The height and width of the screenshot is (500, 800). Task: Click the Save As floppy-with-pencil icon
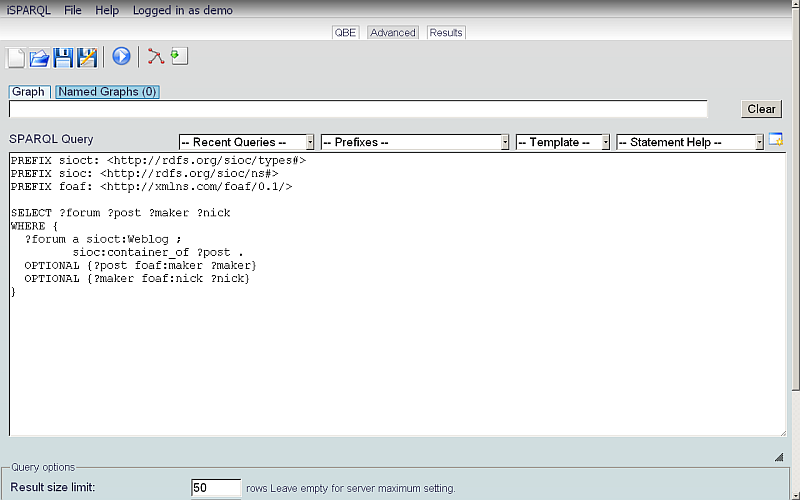tap(87, 57)
